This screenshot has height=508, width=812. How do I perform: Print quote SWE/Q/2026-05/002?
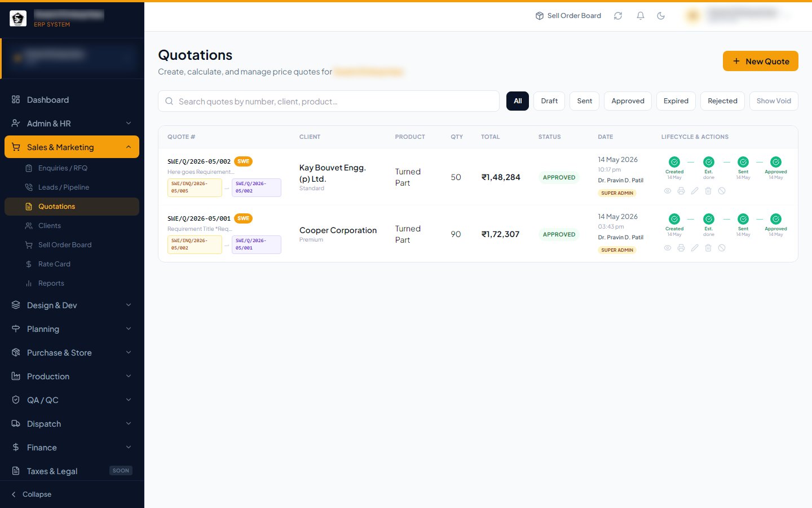[x=681, y=191]
